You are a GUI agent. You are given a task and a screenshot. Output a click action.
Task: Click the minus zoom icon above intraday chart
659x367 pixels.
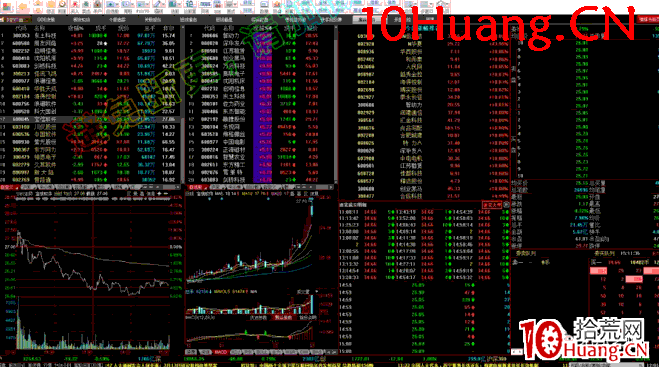[x=166, y=194]
